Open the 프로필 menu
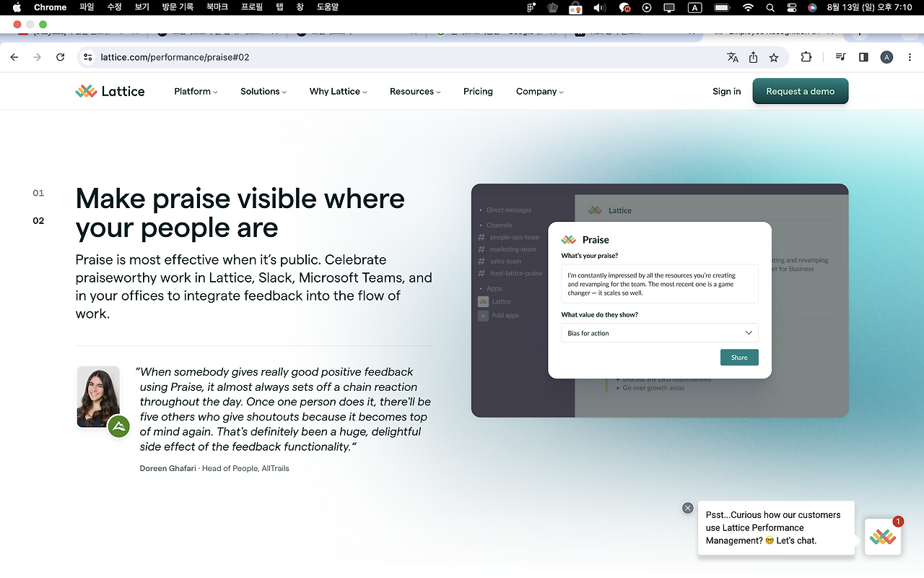Image resolution: width=924 pixels, height=578 pixels. click(252, 7)
